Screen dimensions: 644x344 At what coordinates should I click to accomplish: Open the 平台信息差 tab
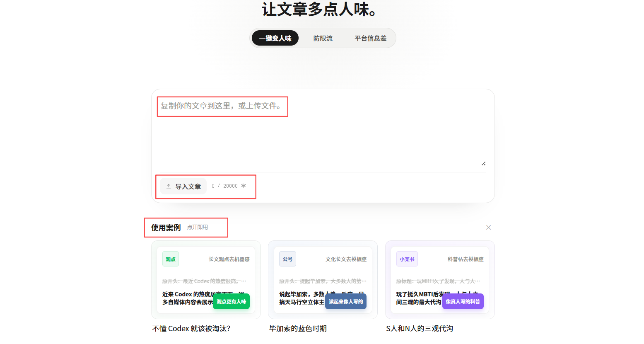pyautogui.click(x=370, y=38)
